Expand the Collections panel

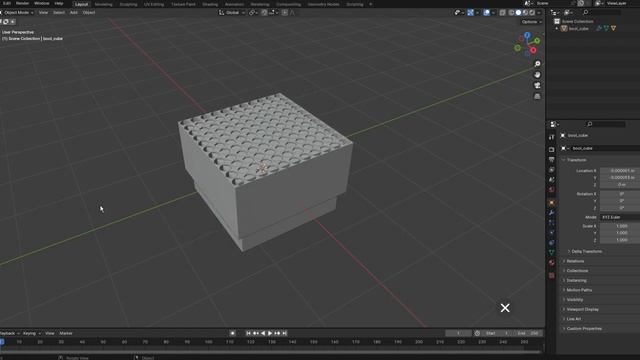tap(576, 271)
